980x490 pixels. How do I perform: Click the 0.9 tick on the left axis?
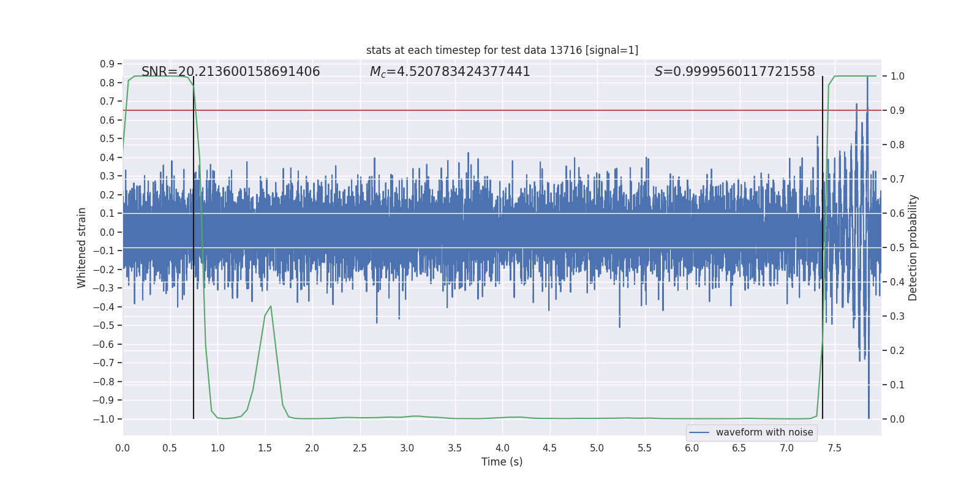point(107,64)
